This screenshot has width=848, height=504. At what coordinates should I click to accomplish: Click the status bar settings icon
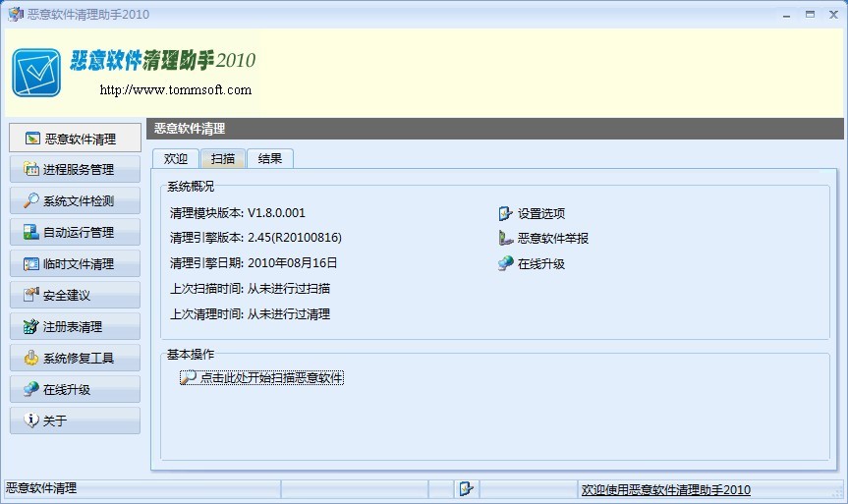point(467,489)
